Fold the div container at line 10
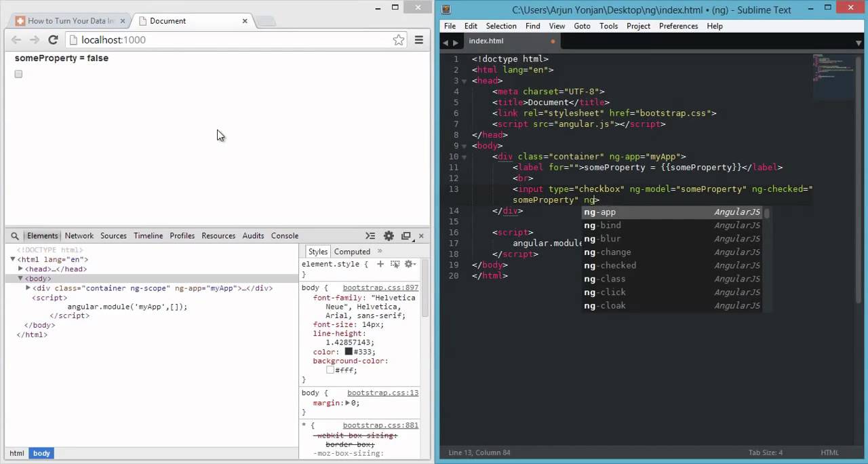The image size is (868, 464). 465,157
